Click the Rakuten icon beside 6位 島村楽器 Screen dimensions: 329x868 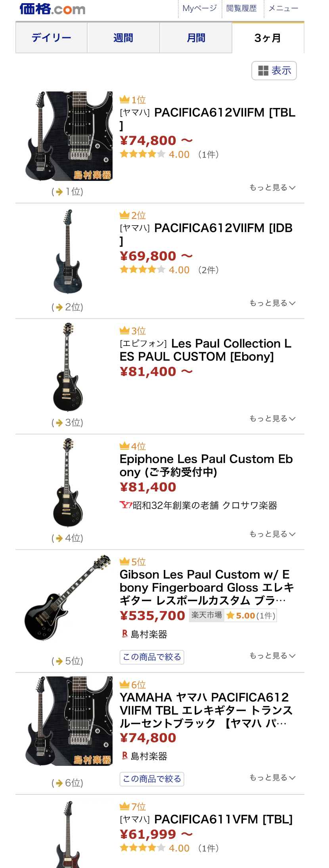point(124,756)
